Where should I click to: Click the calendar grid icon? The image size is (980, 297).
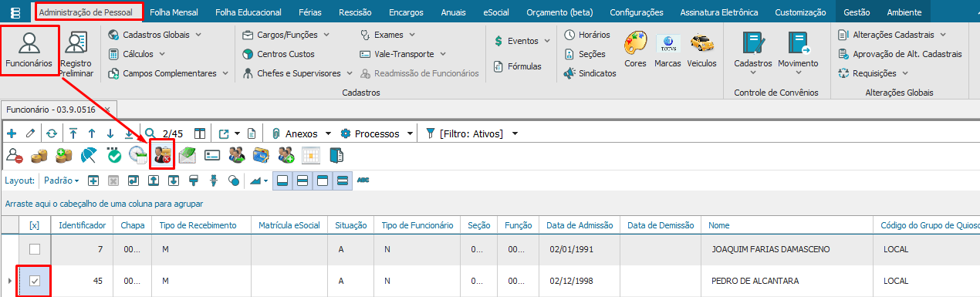click(311, 155)
